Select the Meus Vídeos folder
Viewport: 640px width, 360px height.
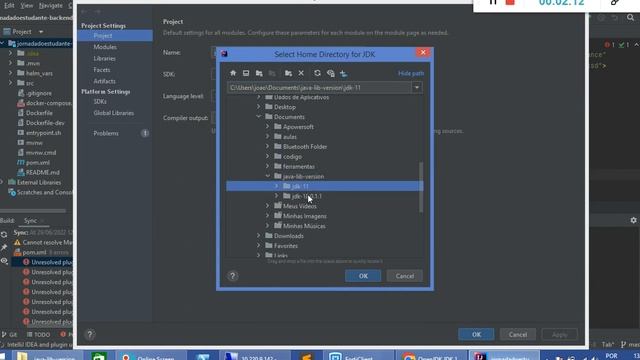300,206
